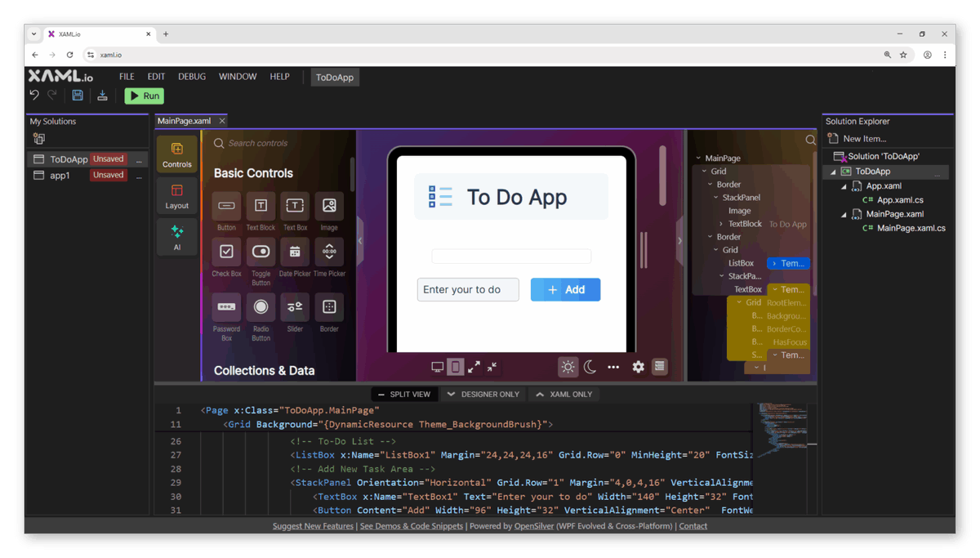980x558 pixels.
Task: Select the Password Box control icon
Action: [x=227, y=307]
